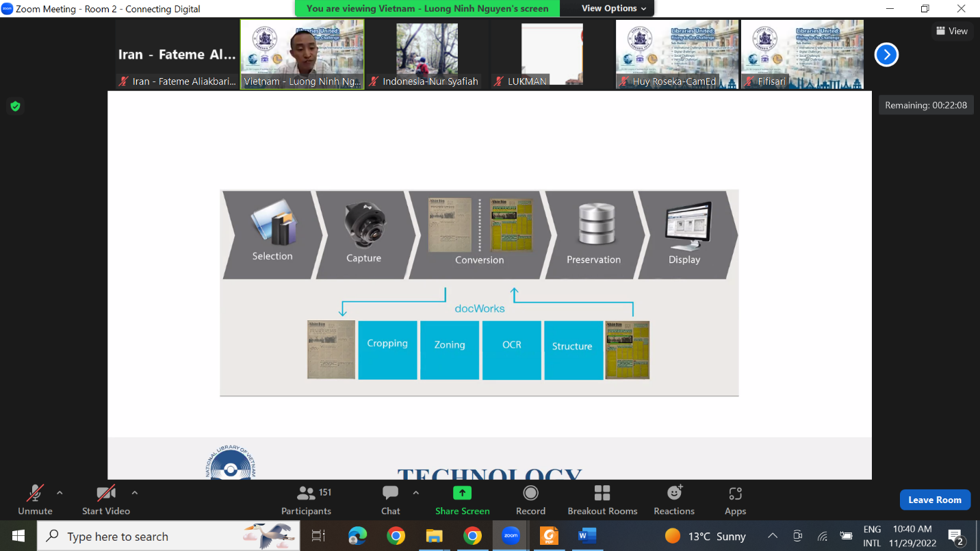Click the green encryption shield icon
Viewport: 980px width, 551px height.
click(15, 106)
